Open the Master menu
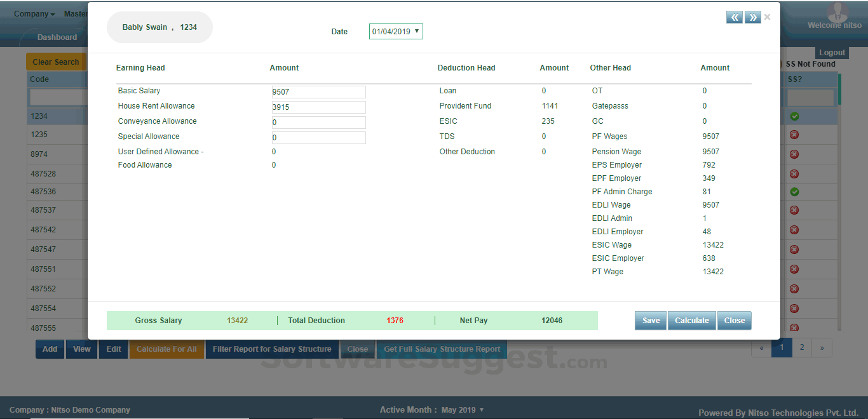The width and height of the screenshot is (868, 419). [x=76, y=13]
